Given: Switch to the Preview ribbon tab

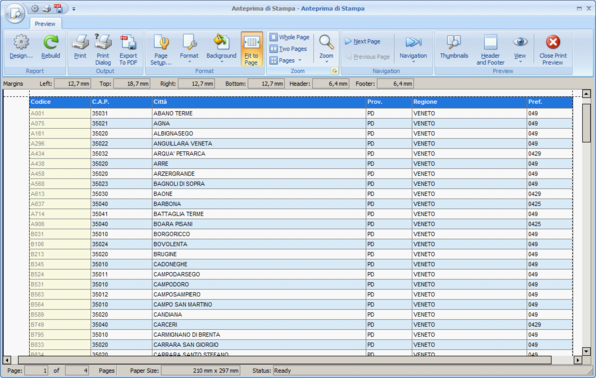Looking at the screenshot, I should pyautogui.click(x=45, y=24).
